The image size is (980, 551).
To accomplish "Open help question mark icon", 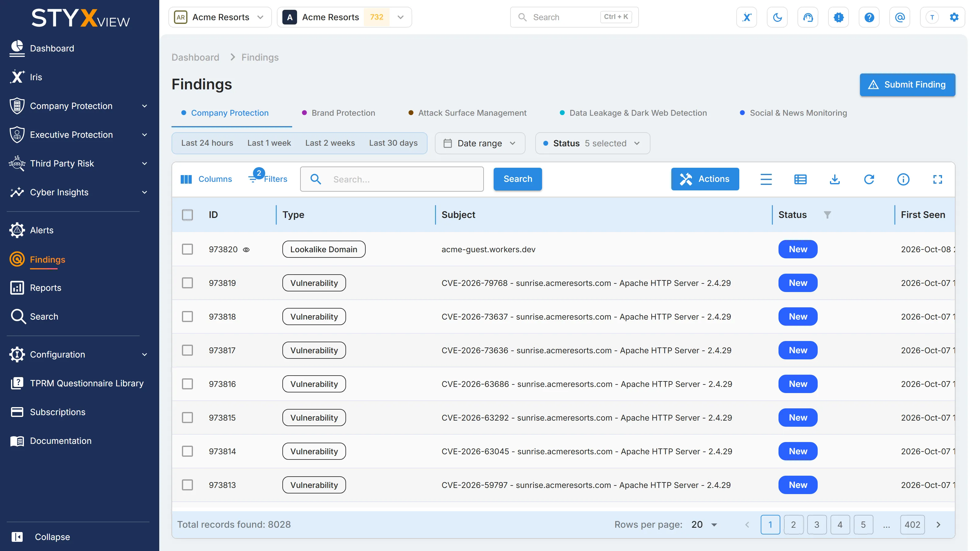I will (x=869, y=17).
